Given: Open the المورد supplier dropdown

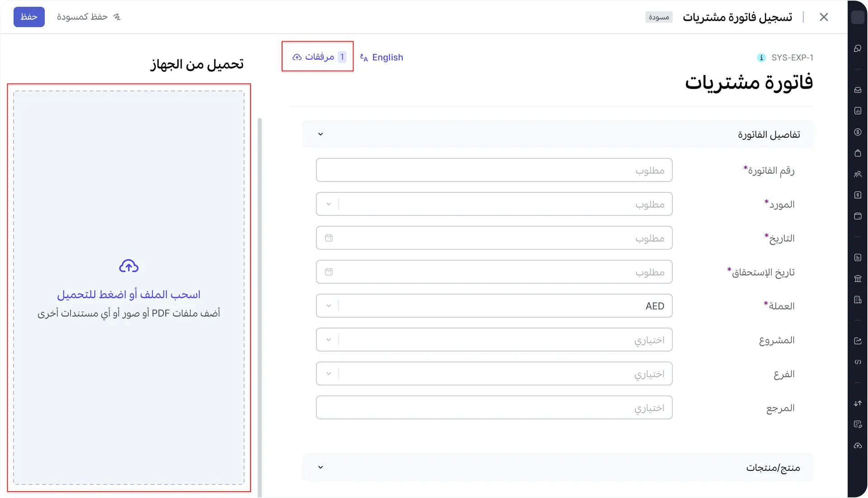Looking at the screenshot, I should click(329, 204).
